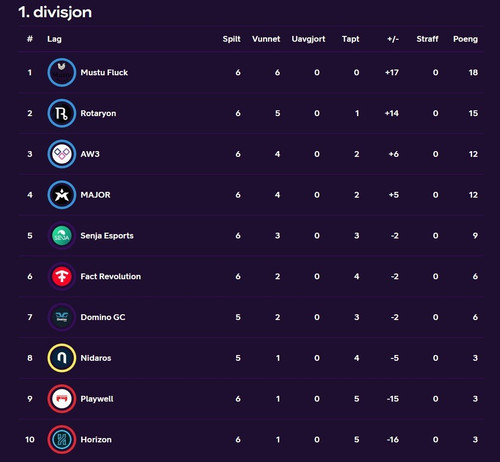Select the AW3 team logo
Screen dimensions: 500x462
62,154
